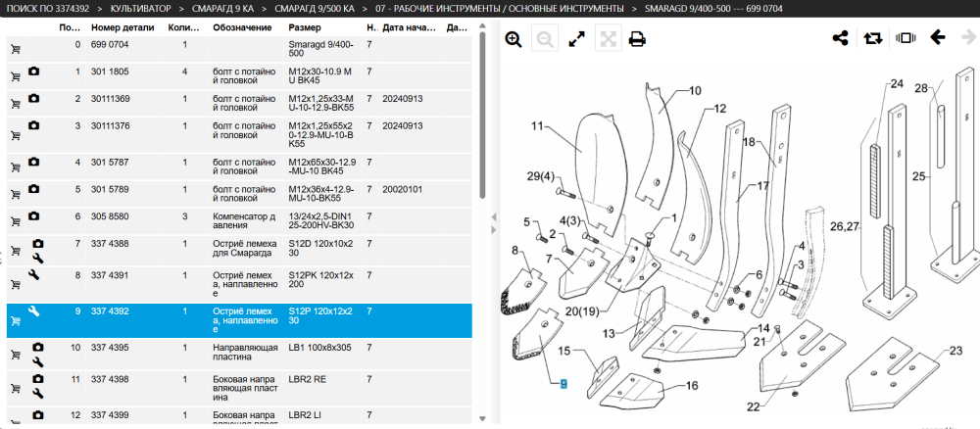Add part 301 5789 to cart
Image resolution: width=980 pixels, height=429 pixels.
16,194
